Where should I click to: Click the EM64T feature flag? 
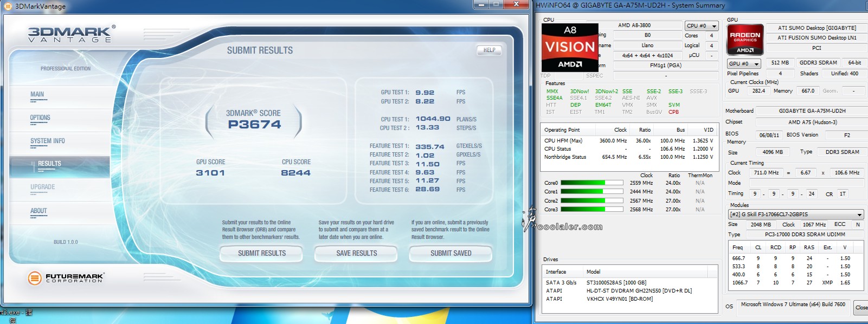603,105
